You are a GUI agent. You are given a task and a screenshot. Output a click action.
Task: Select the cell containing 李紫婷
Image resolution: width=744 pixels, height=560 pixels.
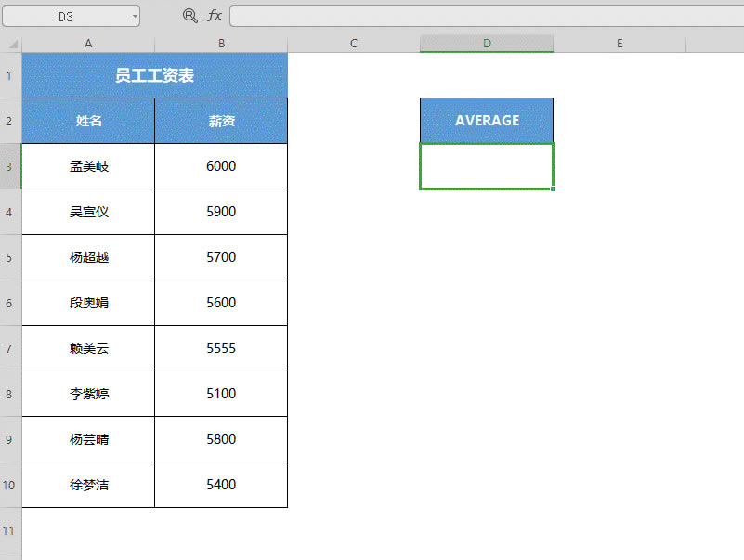(88, 395)
